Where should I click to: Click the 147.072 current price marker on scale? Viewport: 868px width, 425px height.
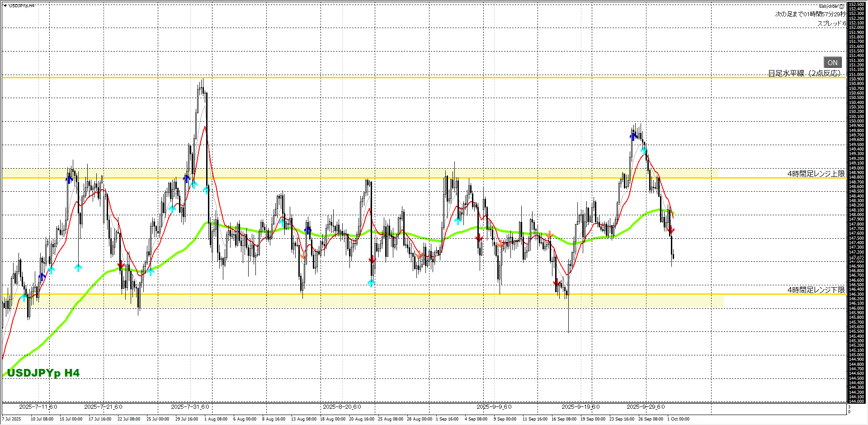coord(856,258)
